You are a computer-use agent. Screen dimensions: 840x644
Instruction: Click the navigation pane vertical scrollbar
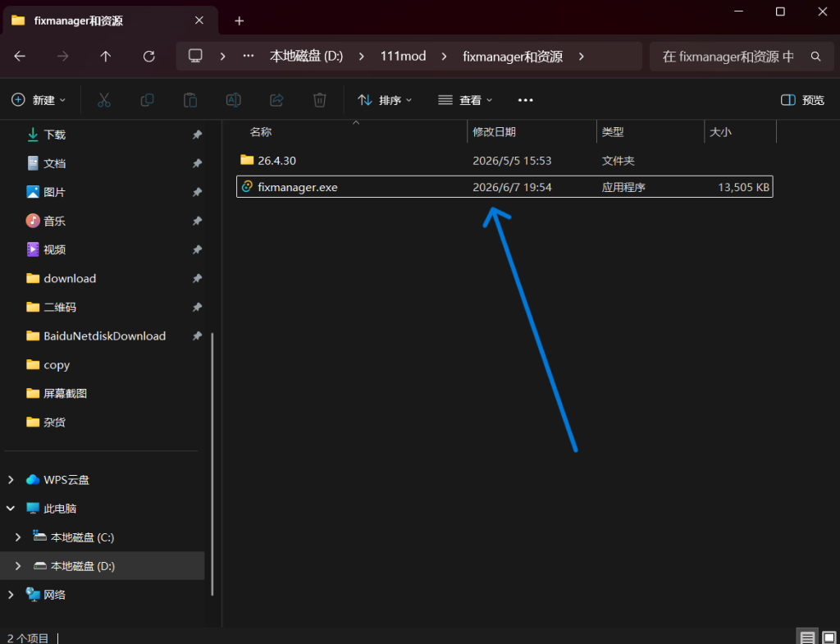[x=212, y=464]
